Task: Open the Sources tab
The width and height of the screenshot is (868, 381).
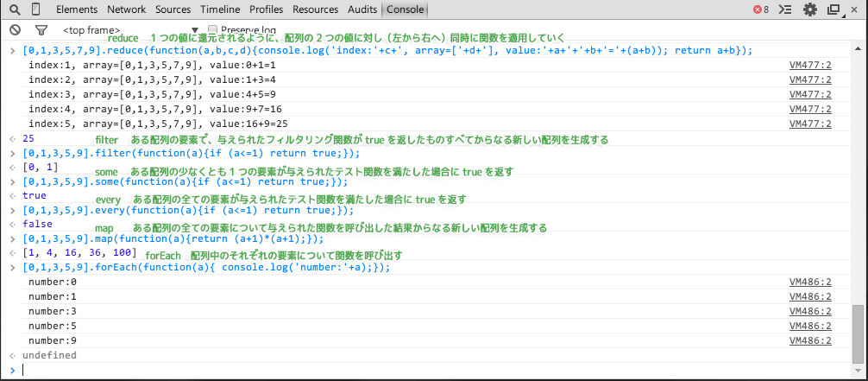Action: pos(173,10)
